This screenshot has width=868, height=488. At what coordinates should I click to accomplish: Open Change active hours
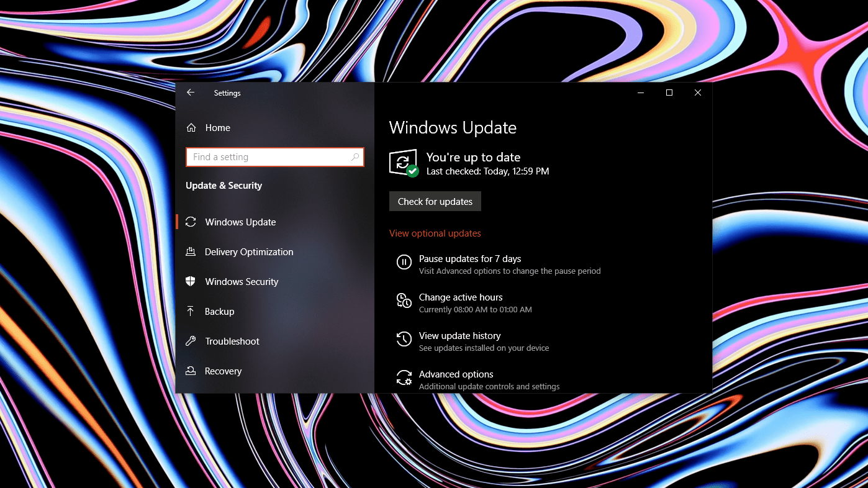461,297
